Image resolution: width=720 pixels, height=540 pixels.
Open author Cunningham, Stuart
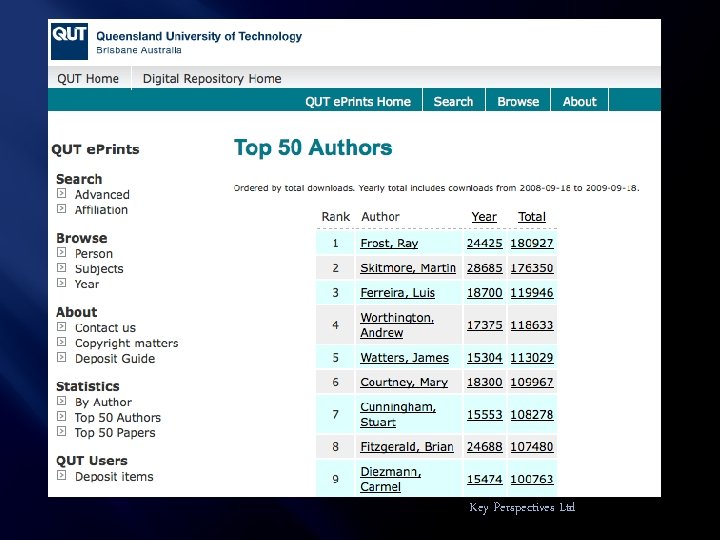pyautogui.click(x=398, y=415)
